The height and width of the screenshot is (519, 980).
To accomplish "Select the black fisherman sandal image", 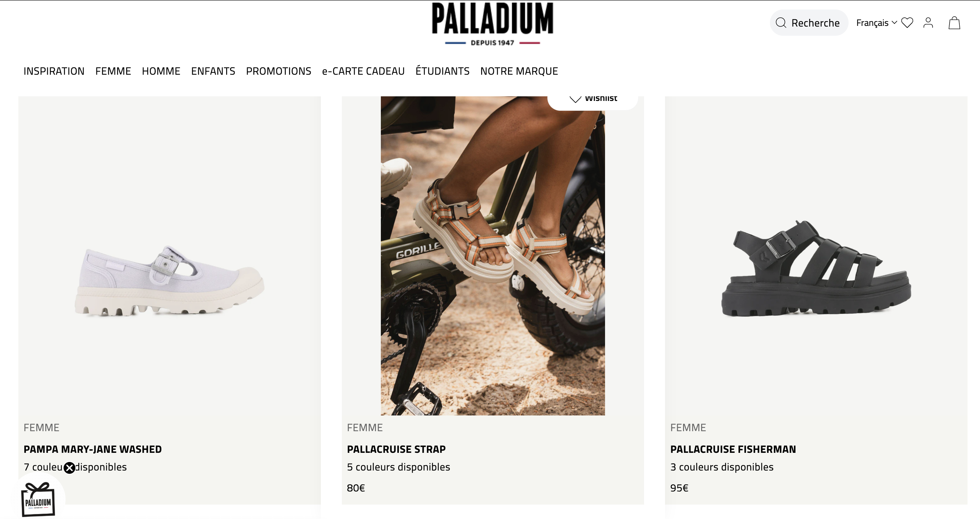I will tap(816, 268).
